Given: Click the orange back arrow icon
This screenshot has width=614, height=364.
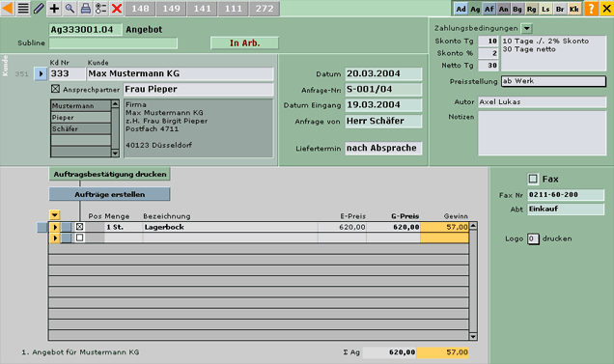Looking at the screenshot, I should [x=8, y=9].
